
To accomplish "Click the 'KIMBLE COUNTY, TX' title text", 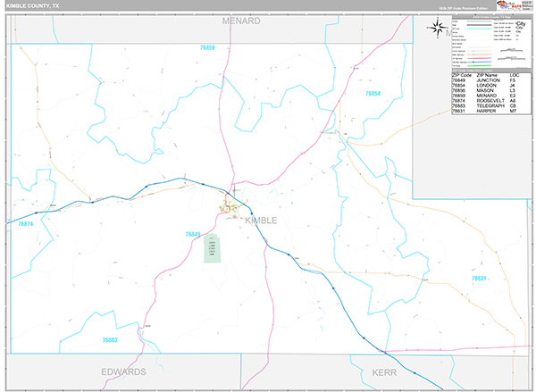I will click(34, 4).
